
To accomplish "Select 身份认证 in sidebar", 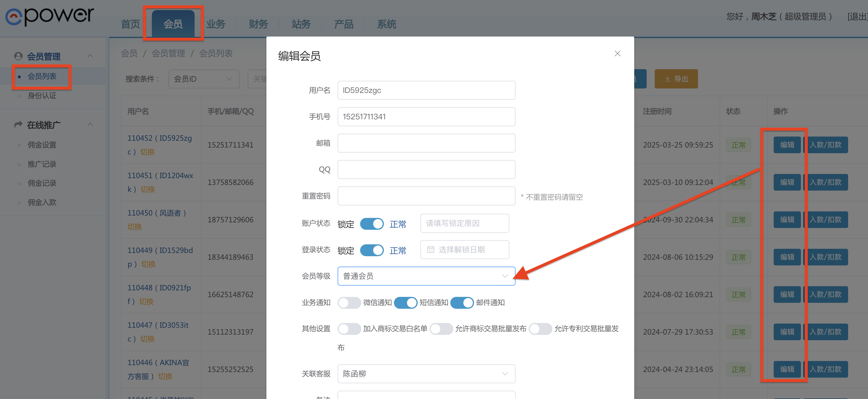I will [42, 96].
